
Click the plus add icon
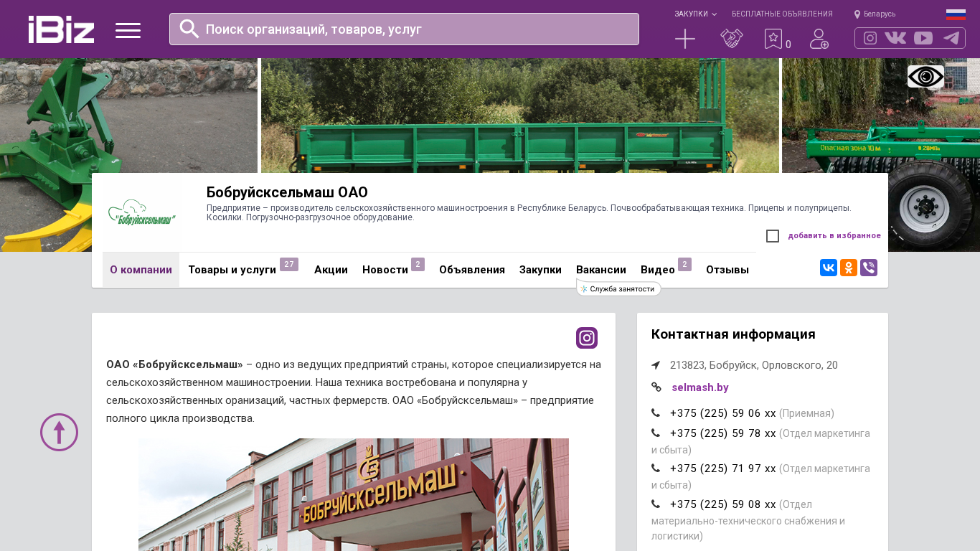point(685,39)
